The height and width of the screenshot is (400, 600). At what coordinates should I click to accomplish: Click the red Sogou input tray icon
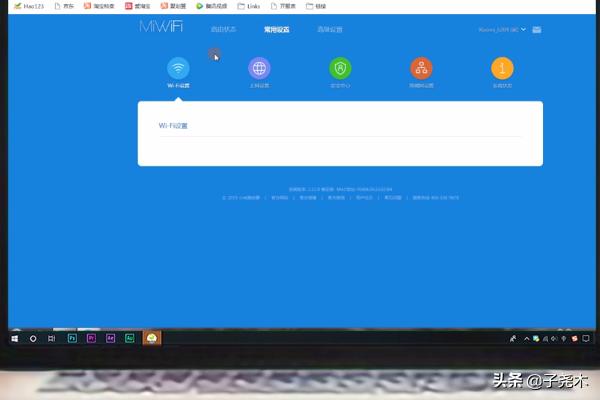point(574,339)
